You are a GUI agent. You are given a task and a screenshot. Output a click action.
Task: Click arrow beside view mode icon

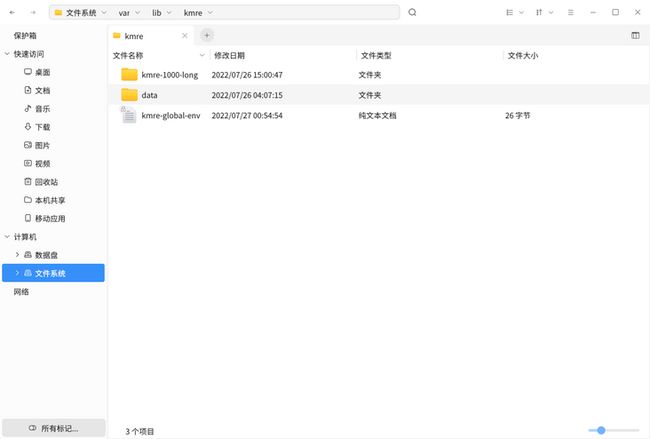(521, 12)
